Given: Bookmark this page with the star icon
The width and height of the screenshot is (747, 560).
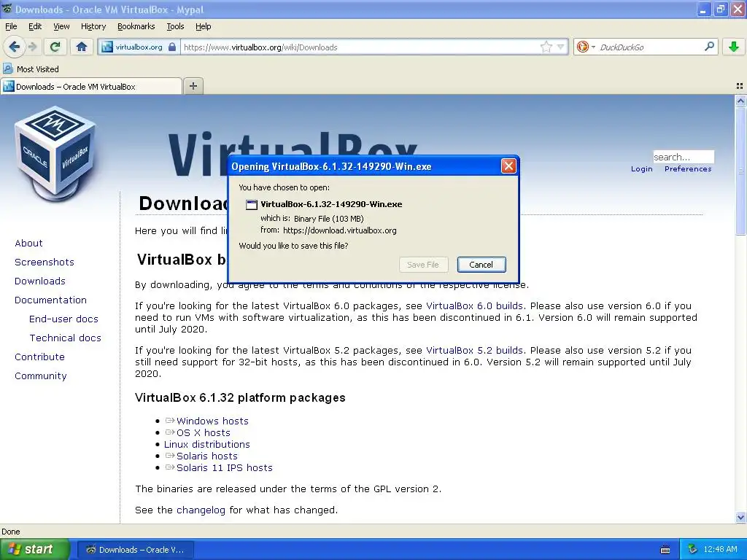Looking at the screenshot, I should pyautogui.click(x=546, y=47).
